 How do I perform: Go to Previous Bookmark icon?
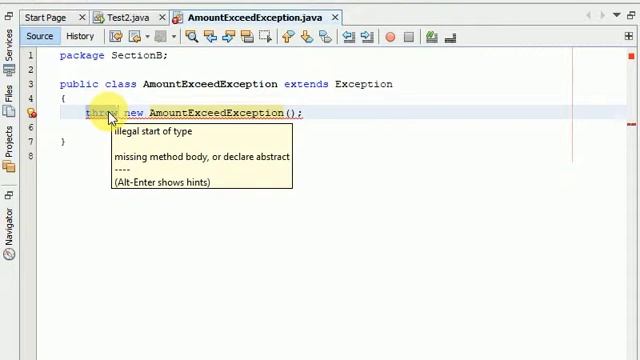tap(288, 37)
